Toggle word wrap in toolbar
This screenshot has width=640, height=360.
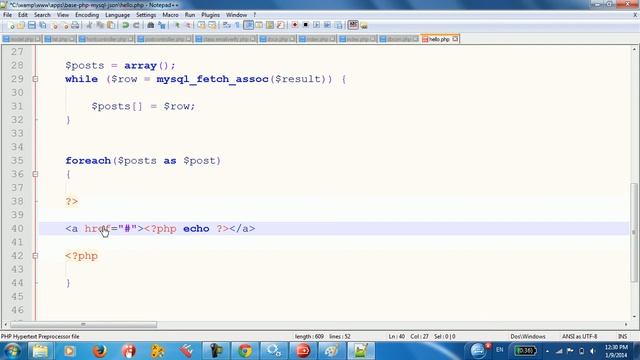tap(227, 25)
